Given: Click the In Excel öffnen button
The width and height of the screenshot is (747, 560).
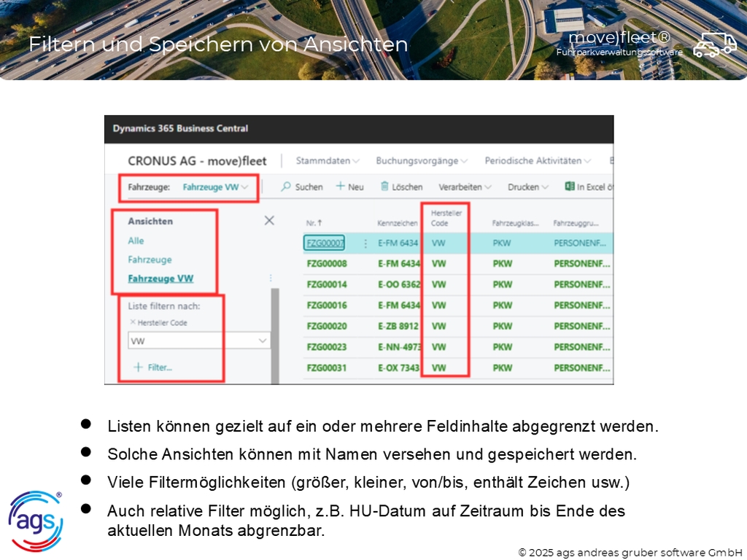Looking at the screenshot, I should point(589,187).
